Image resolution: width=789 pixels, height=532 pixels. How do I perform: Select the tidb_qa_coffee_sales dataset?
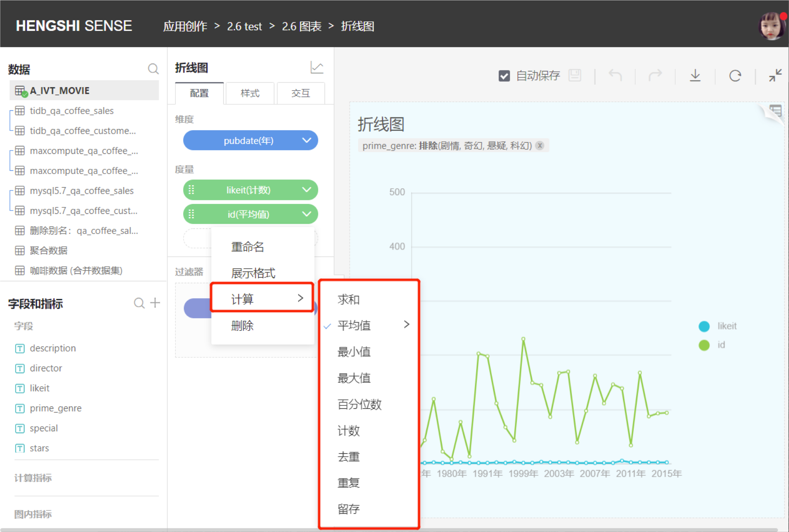point(72,111)
